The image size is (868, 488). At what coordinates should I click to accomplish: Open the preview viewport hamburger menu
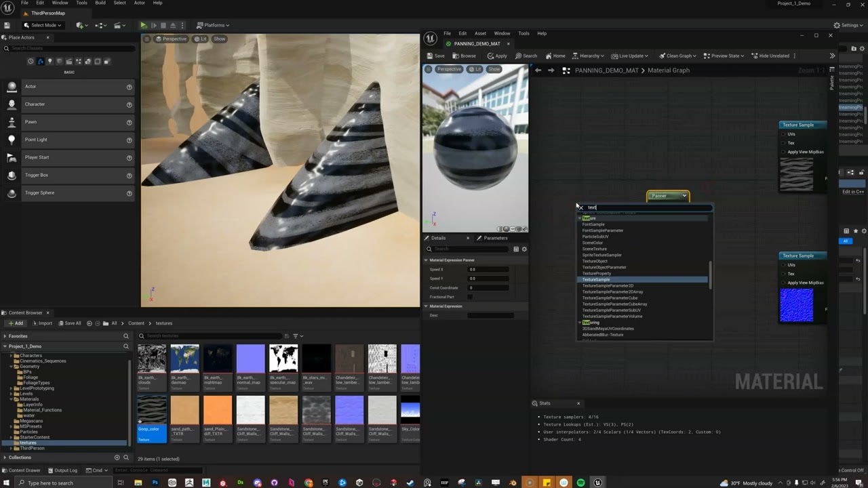click(428, 69)
